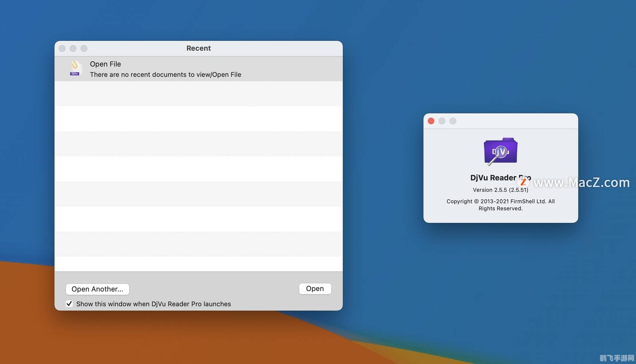Close the About window with red button
This screenshot has height=364, width=636.
431,121
